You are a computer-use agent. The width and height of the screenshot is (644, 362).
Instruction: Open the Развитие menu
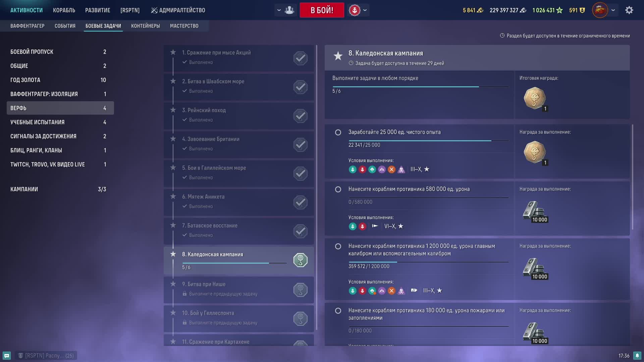pyautogui.click(x=98, y=10)
